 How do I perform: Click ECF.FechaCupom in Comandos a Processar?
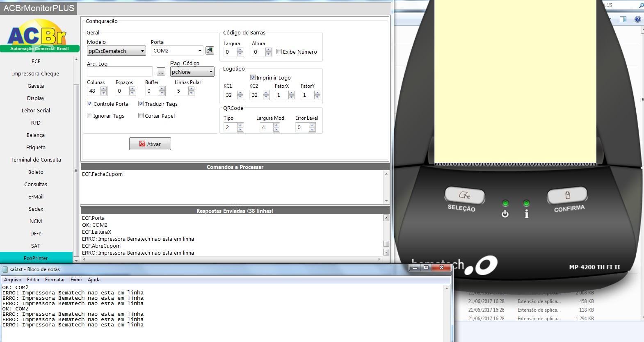point(103,174)
